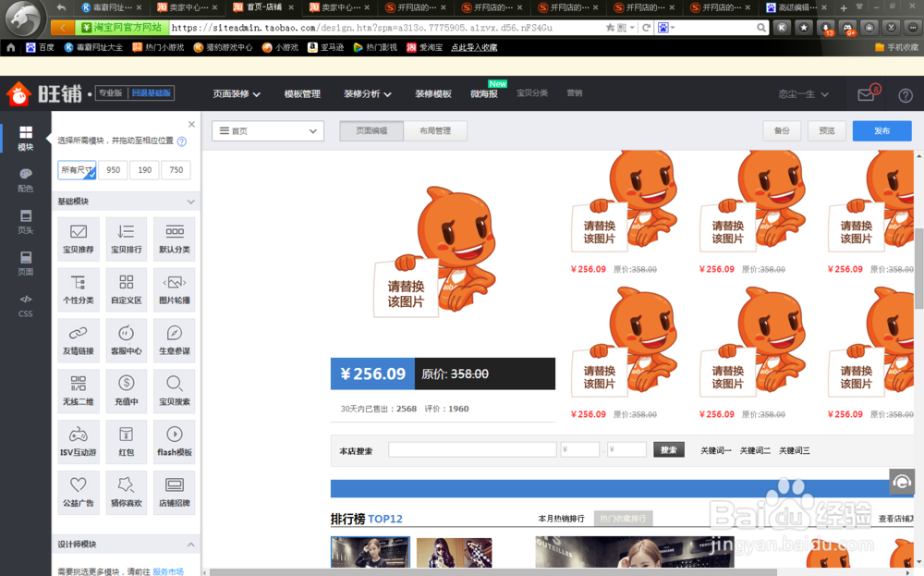Select the 宝贝排行 module icon
The height and width of the screenshot is (576, 924).
[x=126, y=239]
